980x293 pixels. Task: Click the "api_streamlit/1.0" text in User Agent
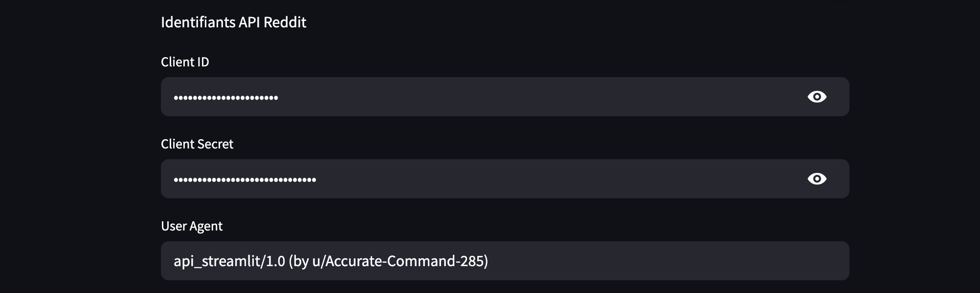(229, 261)
